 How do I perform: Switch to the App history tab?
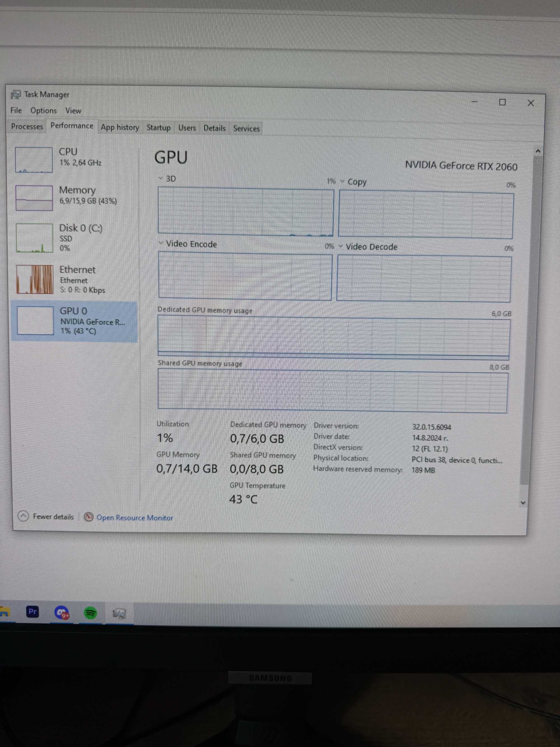pyautogui.click(x=120, y=127)
